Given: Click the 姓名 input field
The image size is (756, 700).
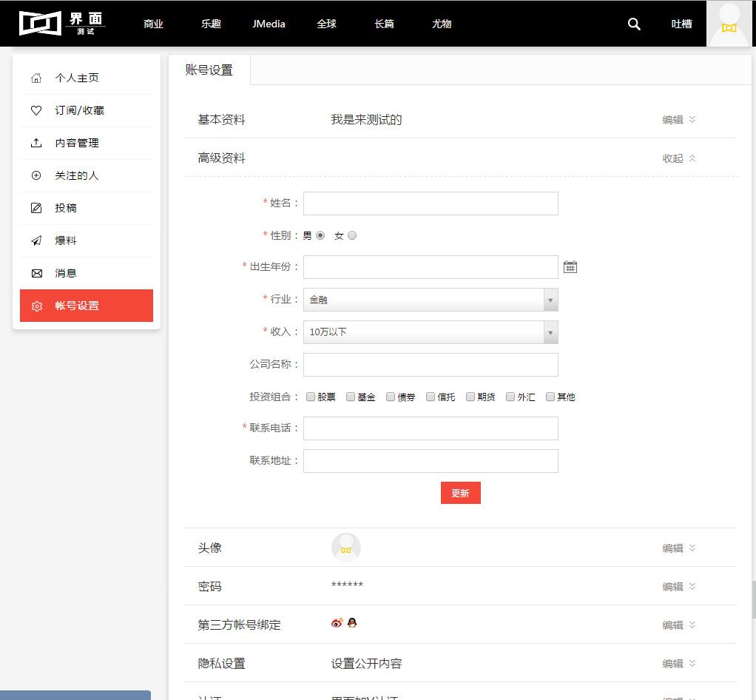Looking at the screenshot, I should coord(431,203).
